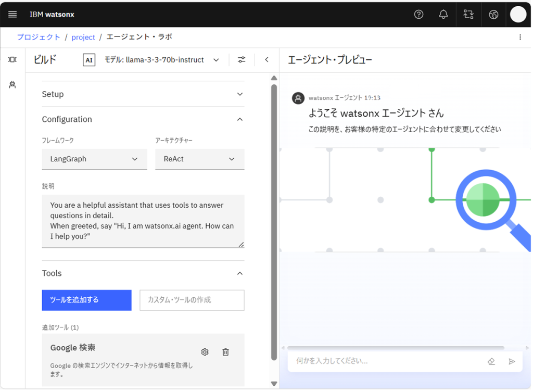This screenshot has height=392, width=533.
Task: Click the ツールを追加する button
Action: coord(86,300)
